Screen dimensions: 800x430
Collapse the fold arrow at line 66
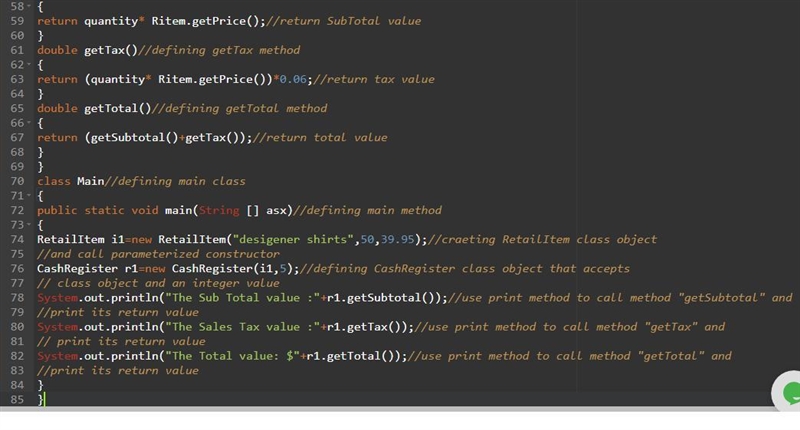29,123
